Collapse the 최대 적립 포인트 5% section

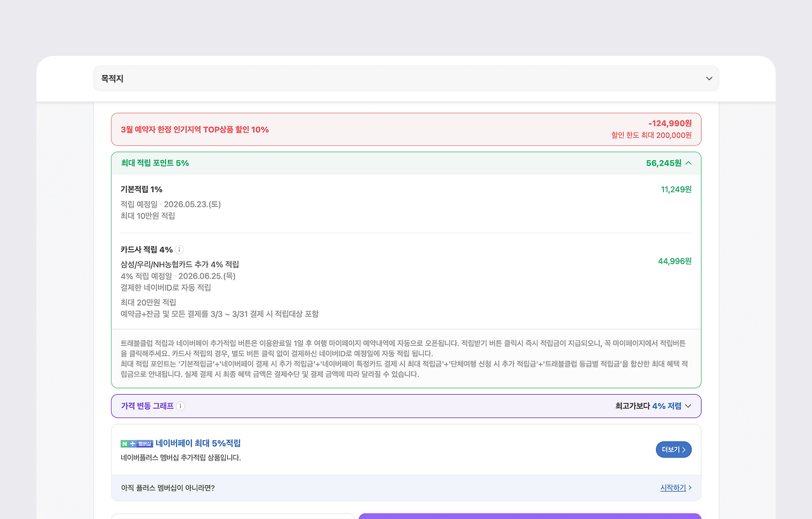click(688, 163)
